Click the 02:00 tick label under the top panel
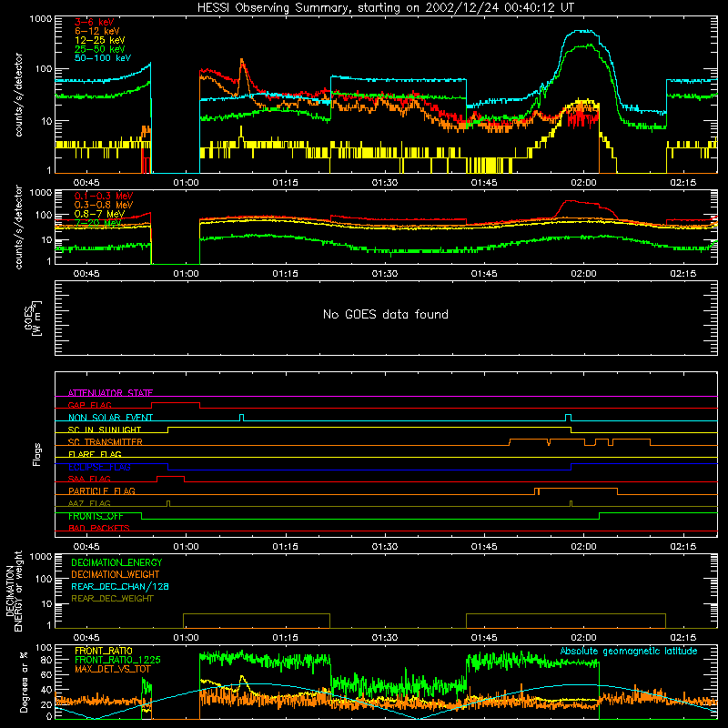The height and width of the screenshot is (728, 728). [x=583, y=183]
